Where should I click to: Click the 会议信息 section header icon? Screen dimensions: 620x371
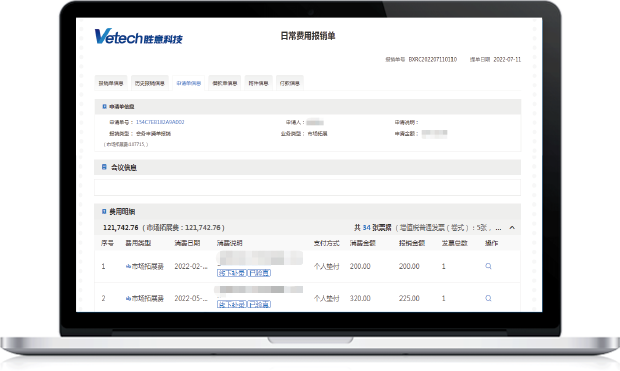coord(104,167)
